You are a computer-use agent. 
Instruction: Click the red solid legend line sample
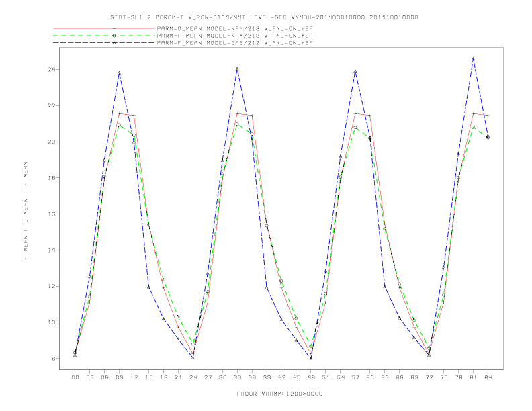104,28
